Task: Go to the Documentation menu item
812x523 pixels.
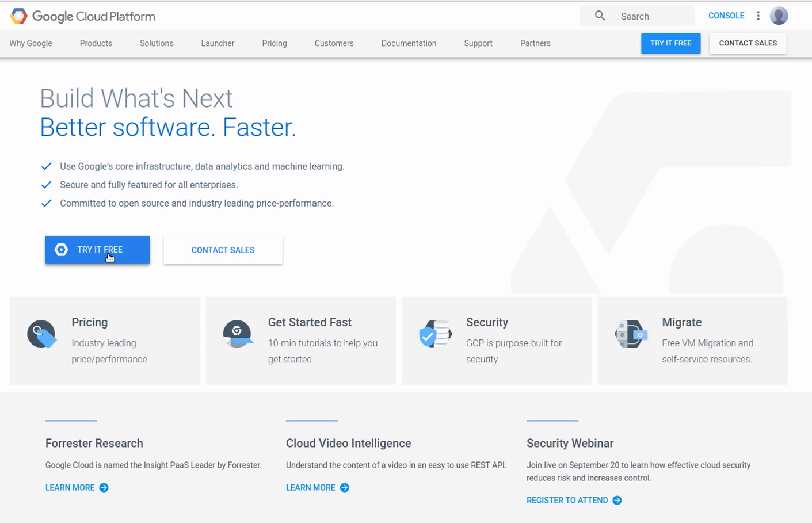Action: [409, 44]
